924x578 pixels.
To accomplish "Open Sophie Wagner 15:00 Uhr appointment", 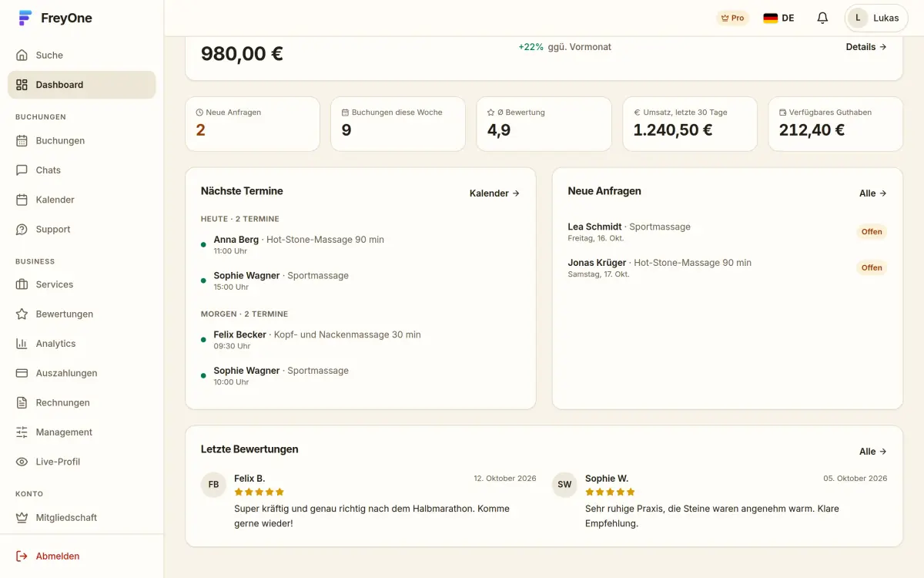I will pos(360,281).
